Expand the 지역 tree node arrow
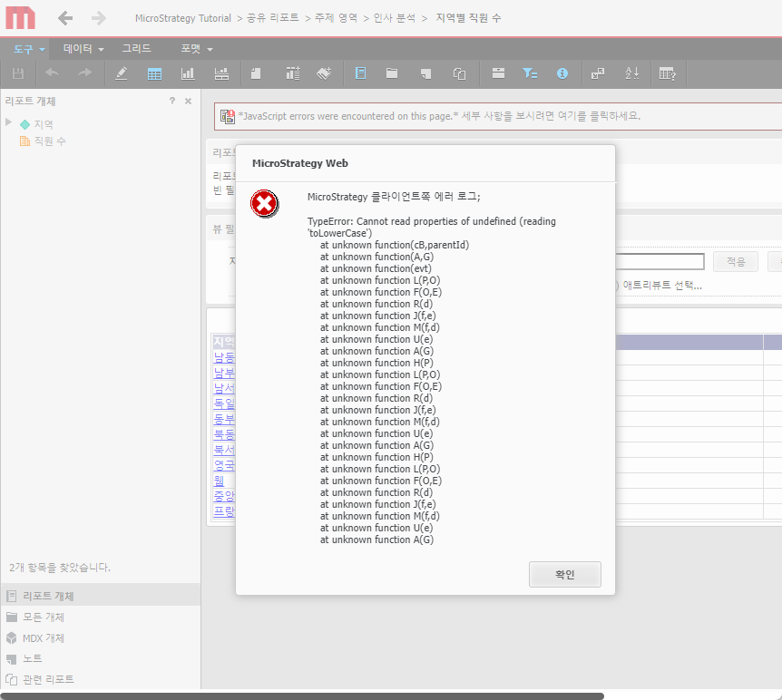The height and width of the screenshot is (700, 782). point(8,122)
